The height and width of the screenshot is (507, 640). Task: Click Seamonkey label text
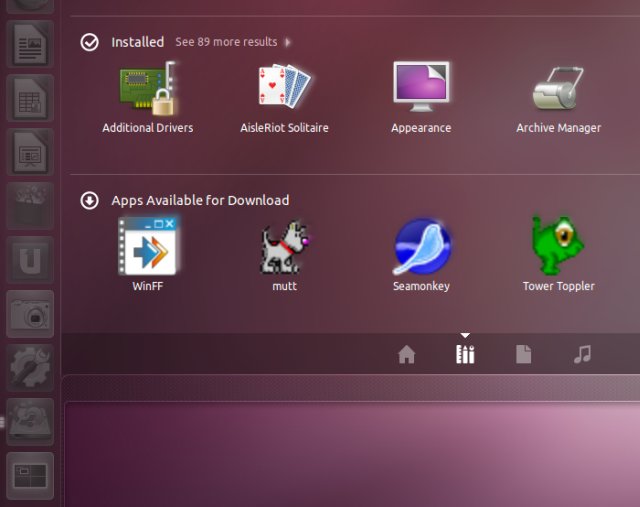421,286
